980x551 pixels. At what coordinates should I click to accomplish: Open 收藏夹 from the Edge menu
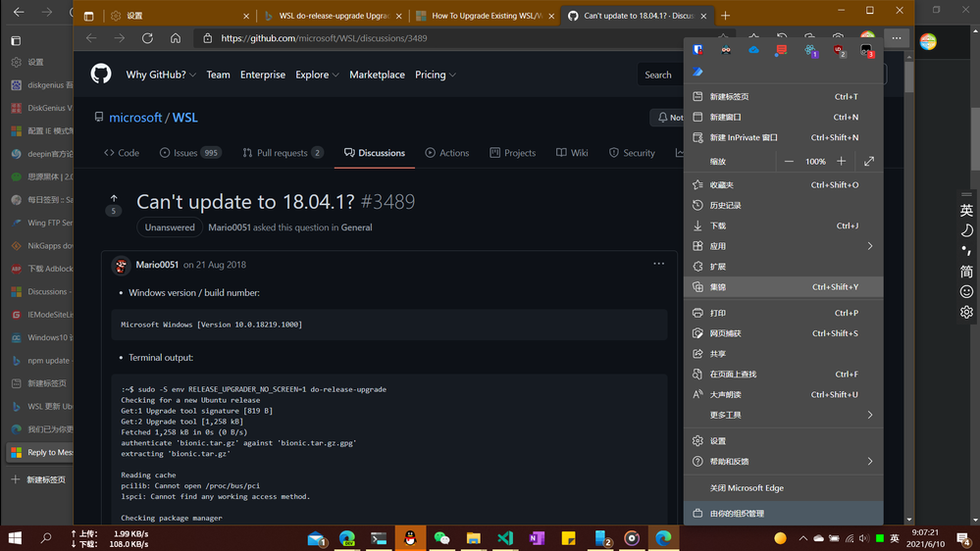coord(783,185)
